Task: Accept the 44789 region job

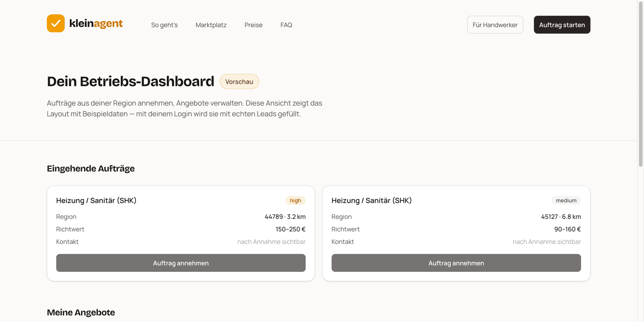Action: (x=181, y=263)
